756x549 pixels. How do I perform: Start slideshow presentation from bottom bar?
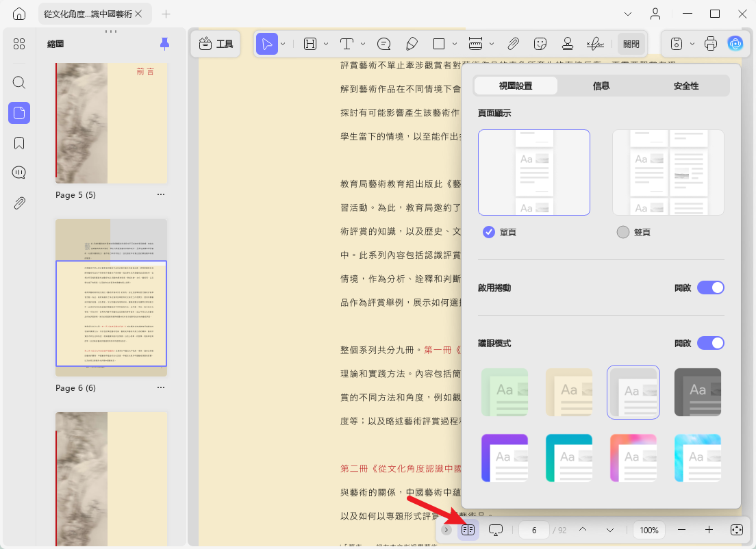(x=496, y=530)
